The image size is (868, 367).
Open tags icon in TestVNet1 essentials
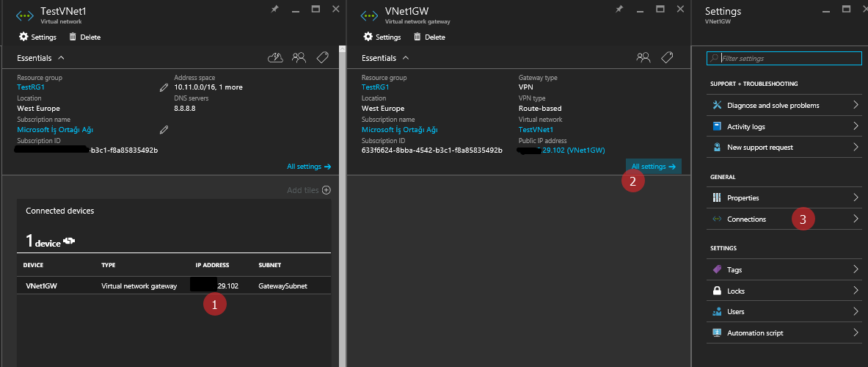click(323, 57)
